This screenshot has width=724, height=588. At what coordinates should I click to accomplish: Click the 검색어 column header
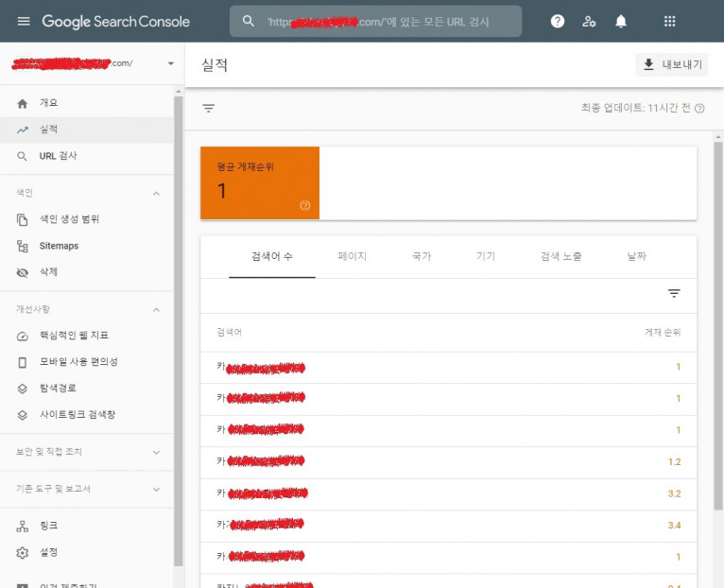(x=229, y=332)
